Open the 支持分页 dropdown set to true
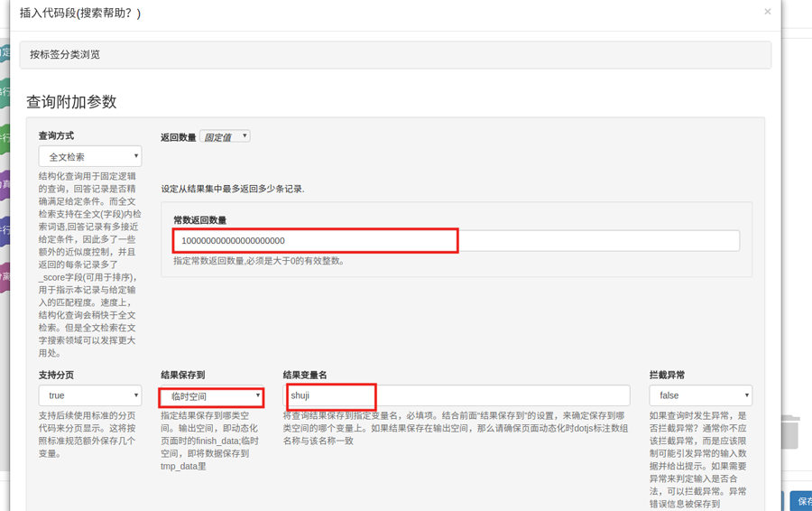The height and width of the screenshot is (511, 812). coord(90,395)
